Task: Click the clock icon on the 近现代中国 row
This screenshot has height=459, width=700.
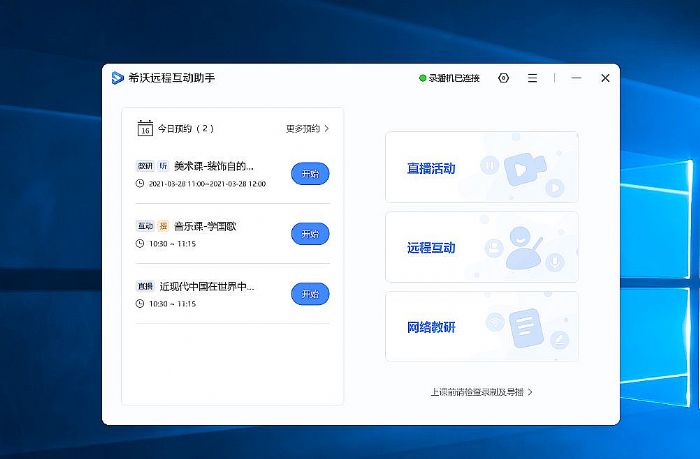Action: tap(140, 304)
